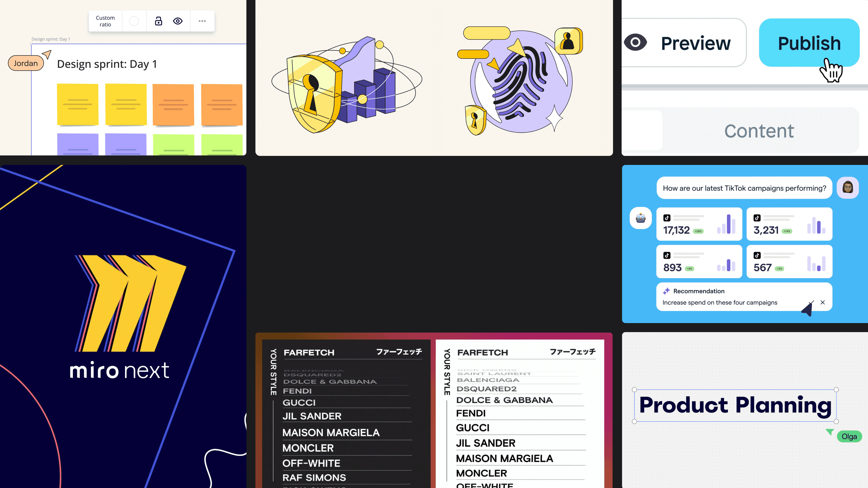Select the TikTok campaigns question message
The image size is (868, 488).
coord(744,188)
